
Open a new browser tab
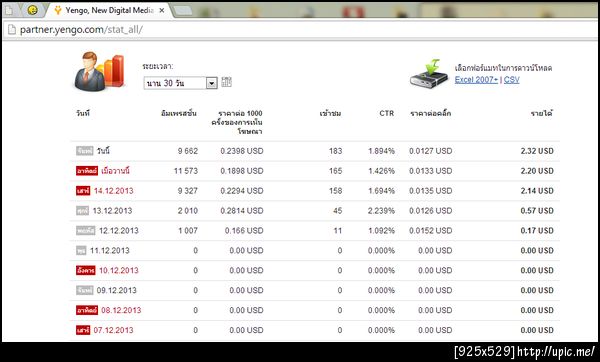click(x=183, y=11)
